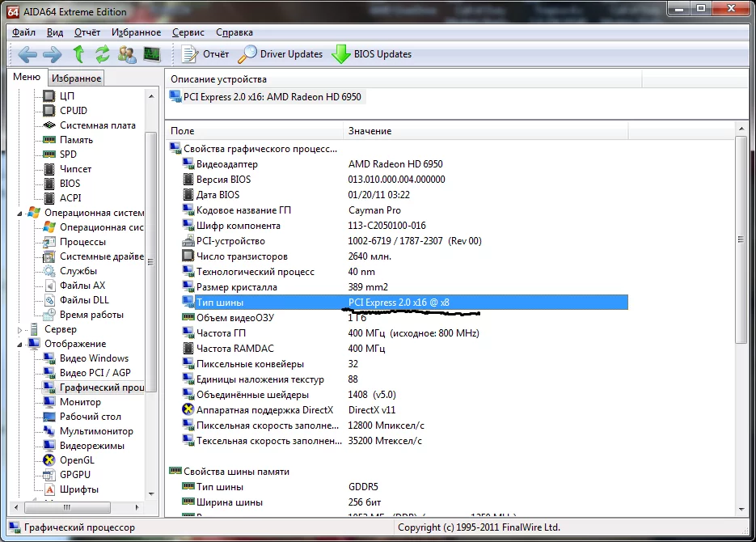Collapse the Отображение tree node
The image size is (756, 542).
coord(19,345)
